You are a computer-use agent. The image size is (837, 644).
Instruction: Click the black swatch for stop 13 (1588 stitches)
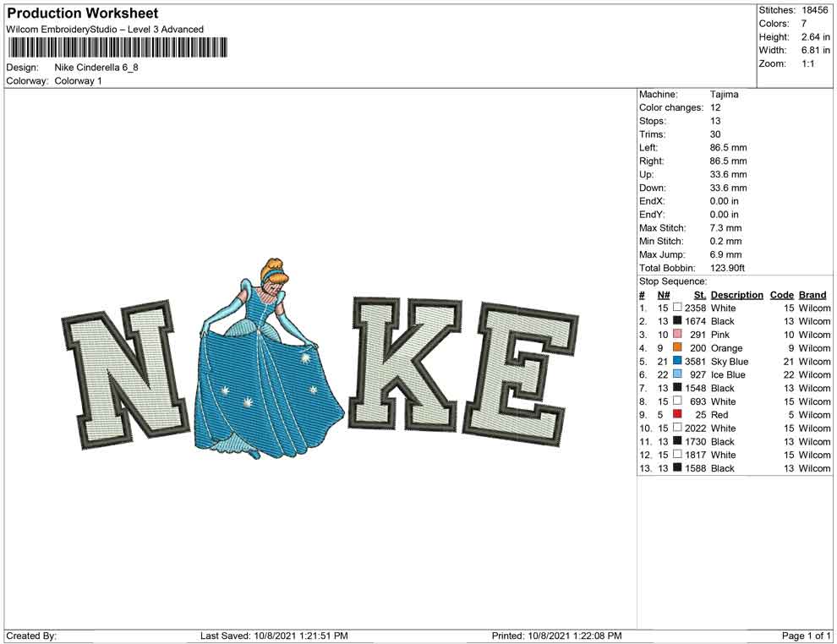tap(677, 467)
